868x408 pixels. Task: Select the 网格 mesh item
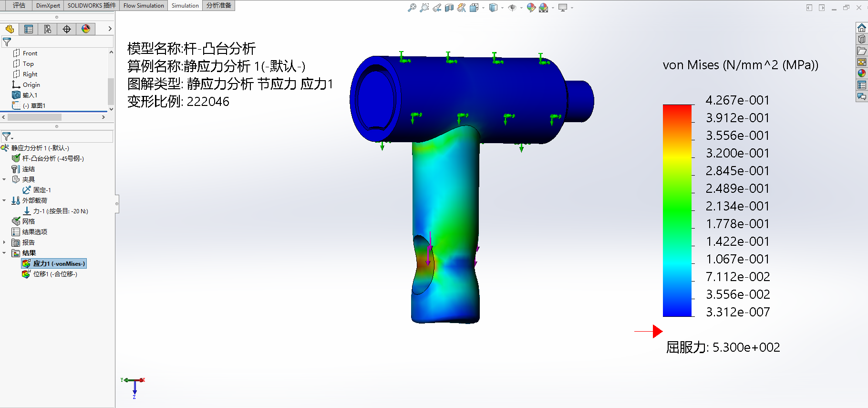pos(23,221)
